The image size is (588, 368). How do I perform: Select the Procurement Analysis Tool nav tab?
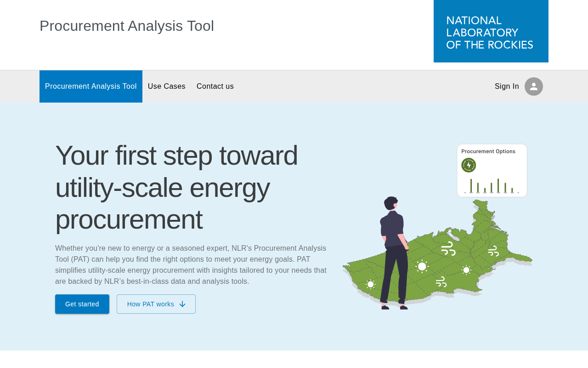click(91, 86)
